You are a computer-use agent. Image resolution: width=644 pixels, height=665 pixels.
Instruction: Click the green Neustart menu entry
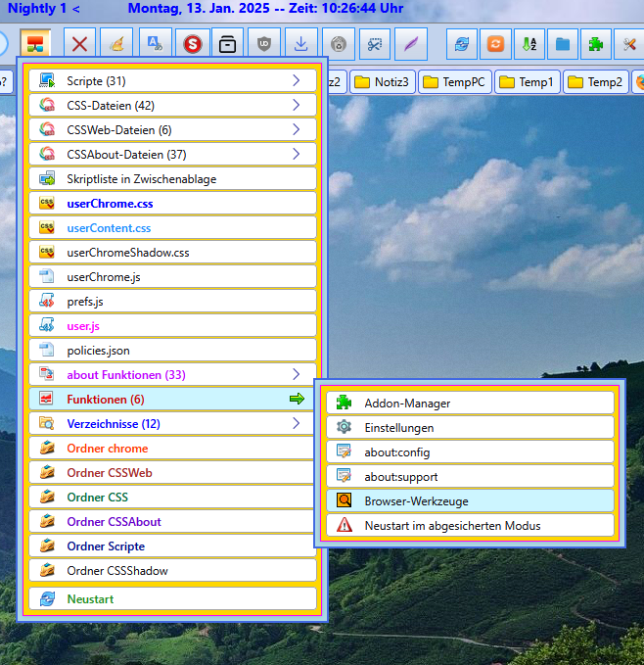click(x=172, y=598)
